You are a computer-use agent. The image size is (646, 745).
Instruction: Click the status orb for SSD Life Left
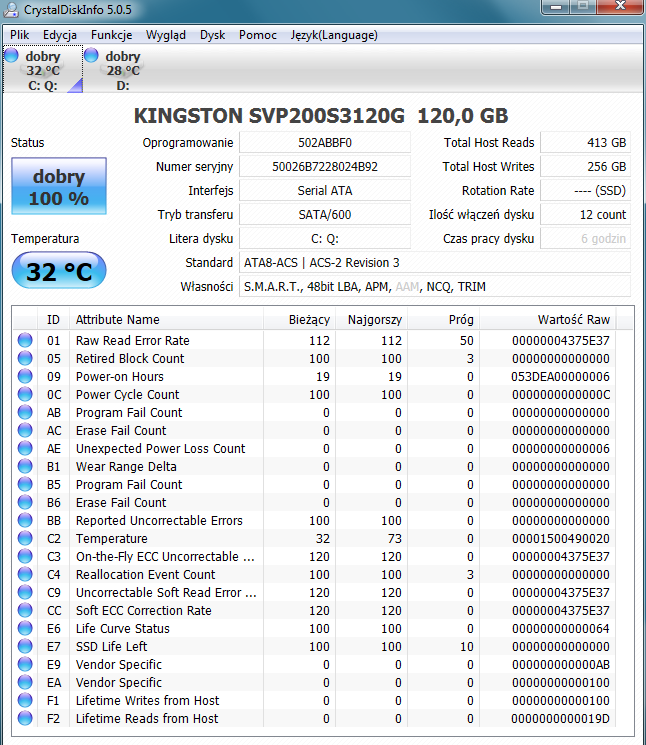click(x=25, y=647)
